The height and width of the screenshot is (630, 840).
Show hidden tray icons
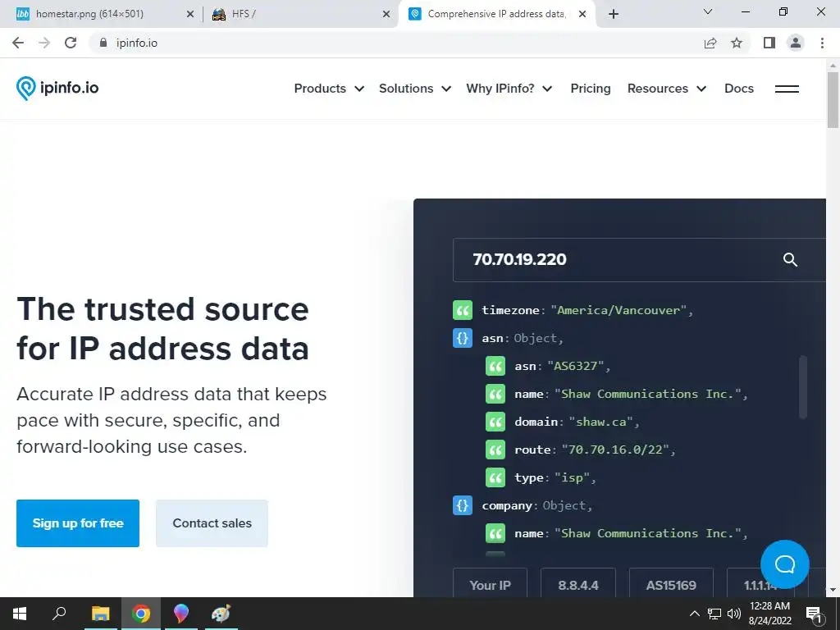tap(694, 614)
